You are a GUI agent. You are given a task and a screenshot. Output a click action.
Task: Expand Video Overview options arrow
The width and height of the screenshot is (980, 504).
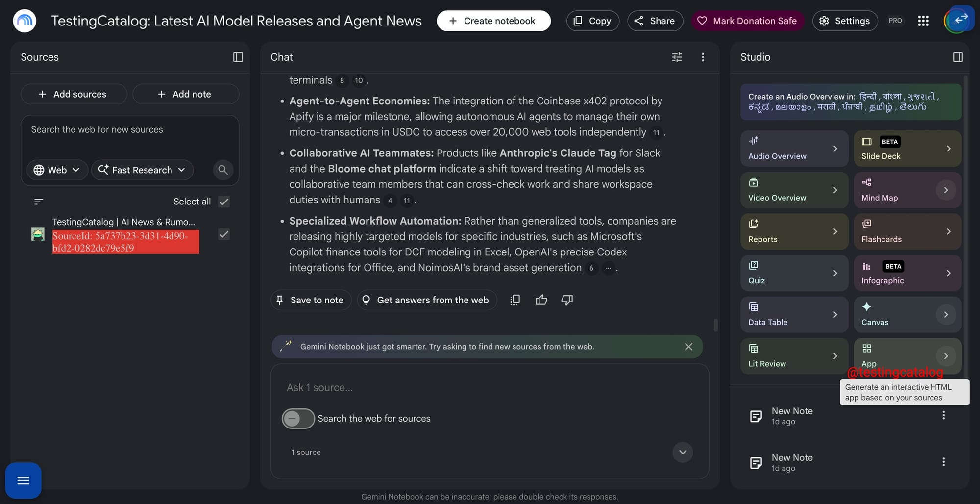(835, 190)
